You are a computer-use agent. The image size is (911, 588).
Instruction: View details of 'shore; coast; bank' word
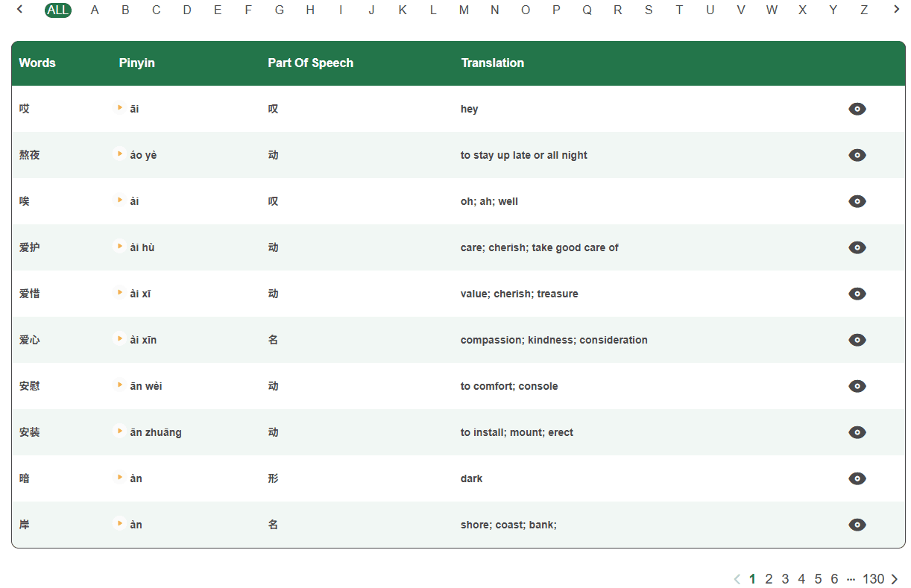pos(857,525)
